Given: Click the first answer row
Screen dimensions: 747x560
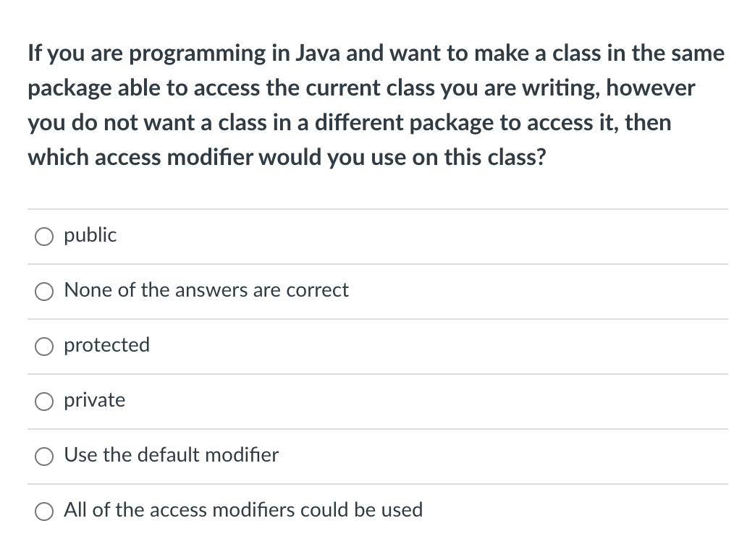Looking at the screenshot, I should [x=376, y=236].
